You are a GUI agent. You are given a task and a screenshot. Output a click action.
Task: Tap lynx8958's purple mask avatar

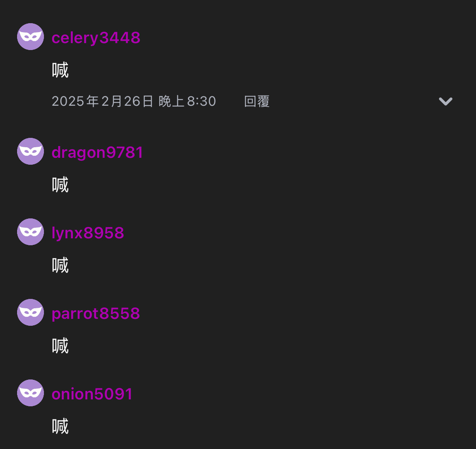(x=31, y=232)
